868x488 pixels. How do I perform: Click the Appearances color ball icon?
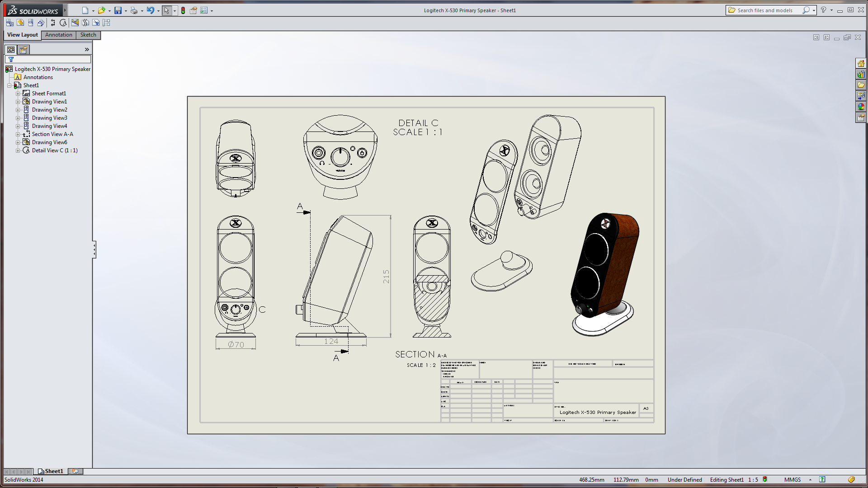pos(861,107)
